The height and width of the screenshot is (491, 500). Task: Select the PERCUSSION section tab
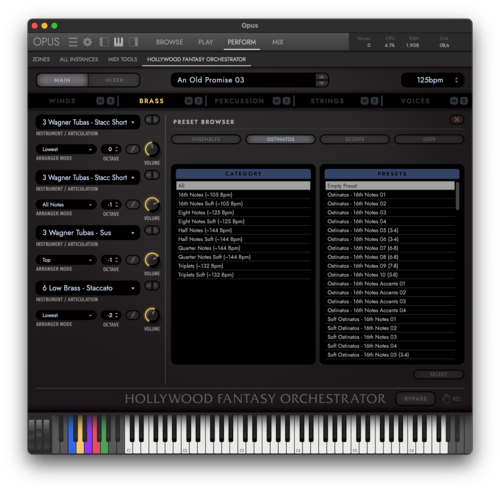(239, 101)
